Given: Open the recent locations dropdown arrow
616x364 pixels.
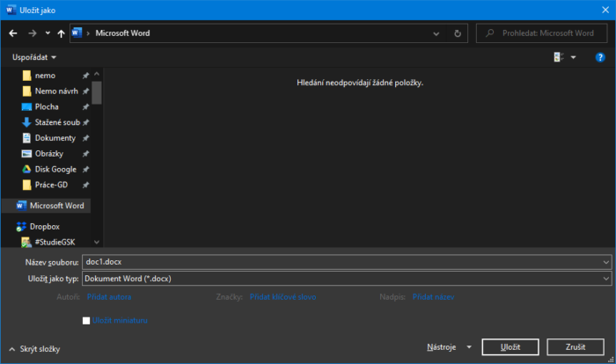Looking at the screenshot, I should click(48, 33).
